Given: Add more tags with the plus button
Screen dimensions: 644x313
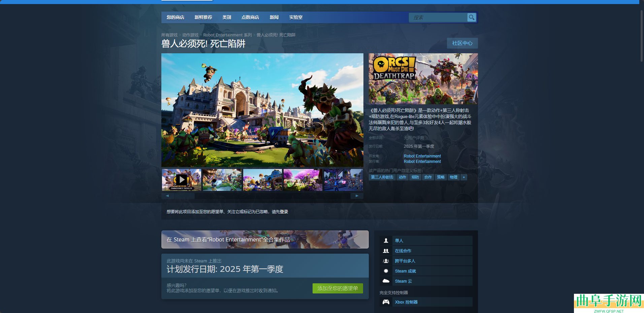Looking at the screenshot, I should coord(464,177).
